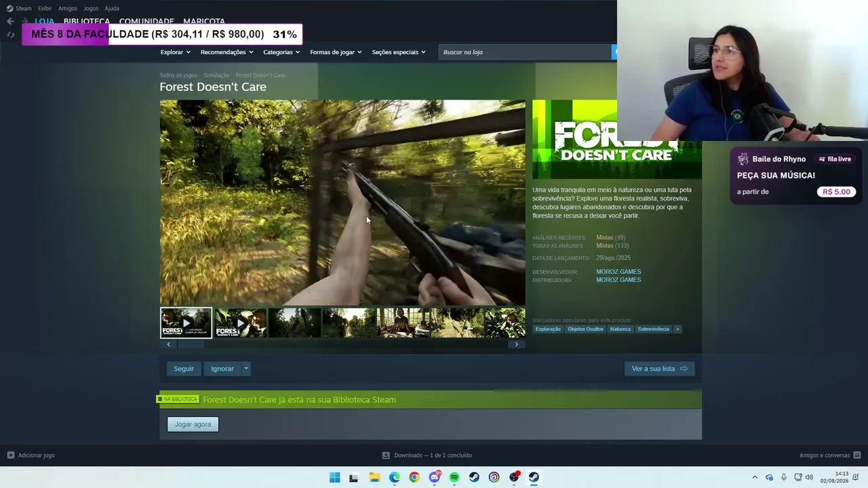The height and width of the screenshot is (488, 868).
Task: Open the volume tray icon
Action: click(809, 478)
